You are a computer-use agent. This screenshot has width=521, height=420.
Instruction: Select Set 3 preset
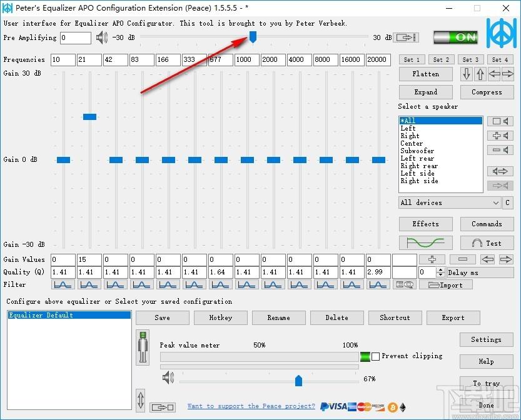(470, 59)
